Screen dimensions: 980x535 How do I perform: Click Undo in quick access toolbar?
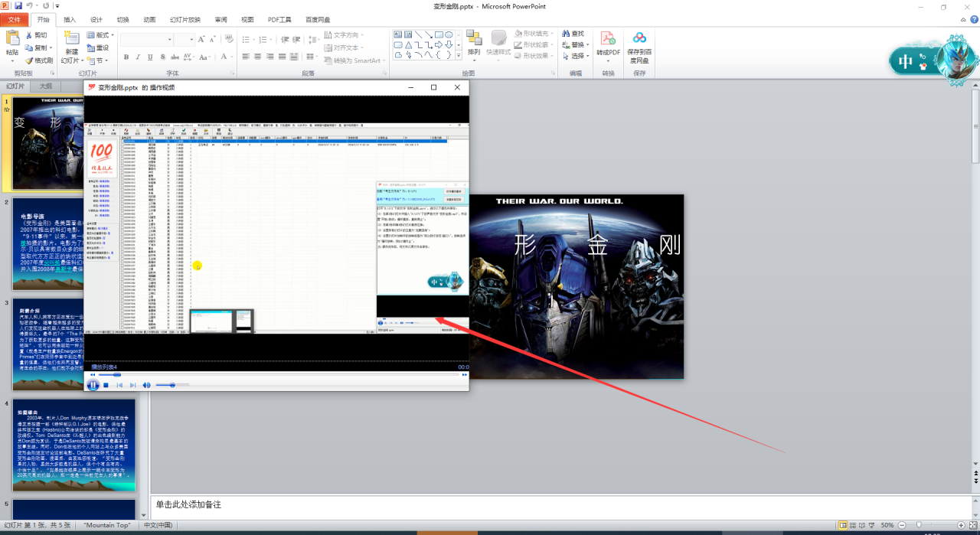pyautogui.click(x=31, y=5)
